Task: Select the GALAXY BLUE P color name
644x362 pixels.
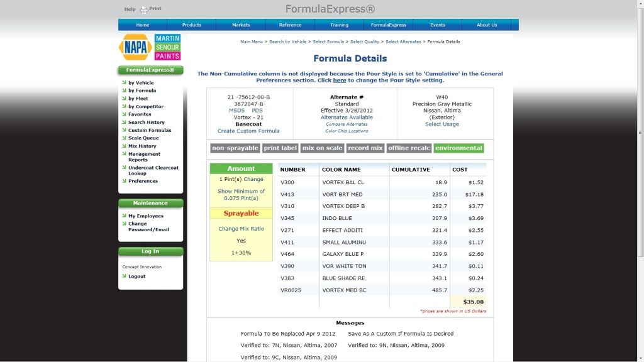Action: pyautogui.click(x=343, y=254)
